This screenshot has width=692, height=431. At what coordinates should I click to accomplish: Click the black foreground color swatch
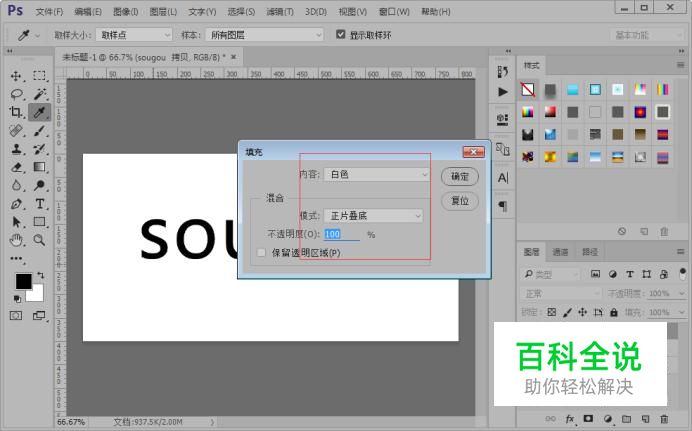tap(23, 281)
